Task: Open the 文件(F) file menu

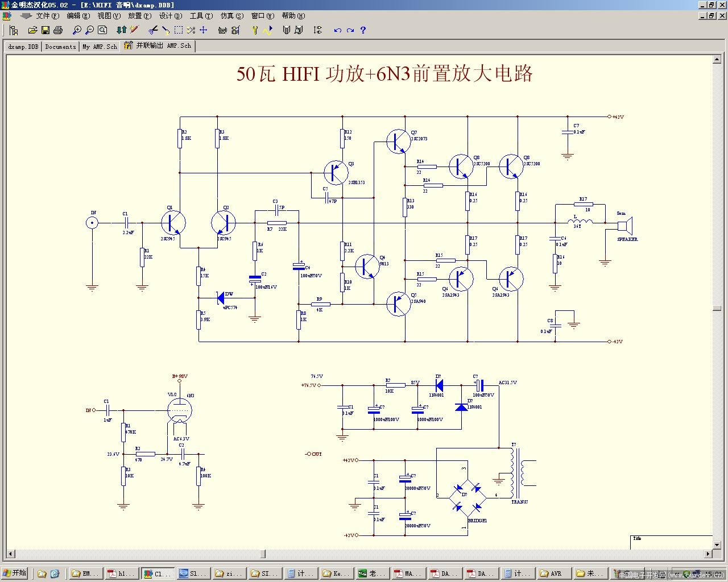Action: tap(47, 15)
